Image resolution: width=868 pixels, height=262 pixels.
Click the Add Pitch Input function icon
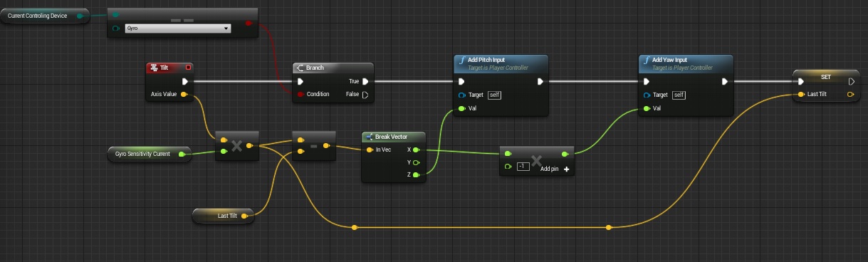click(x=461, y=61)
